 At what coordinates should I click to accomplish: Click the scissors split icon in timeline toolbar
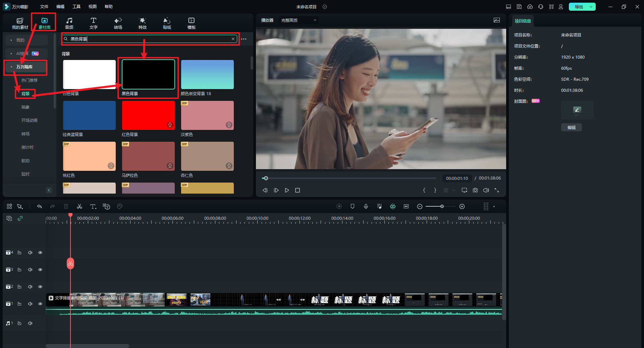tap(79, 206)
